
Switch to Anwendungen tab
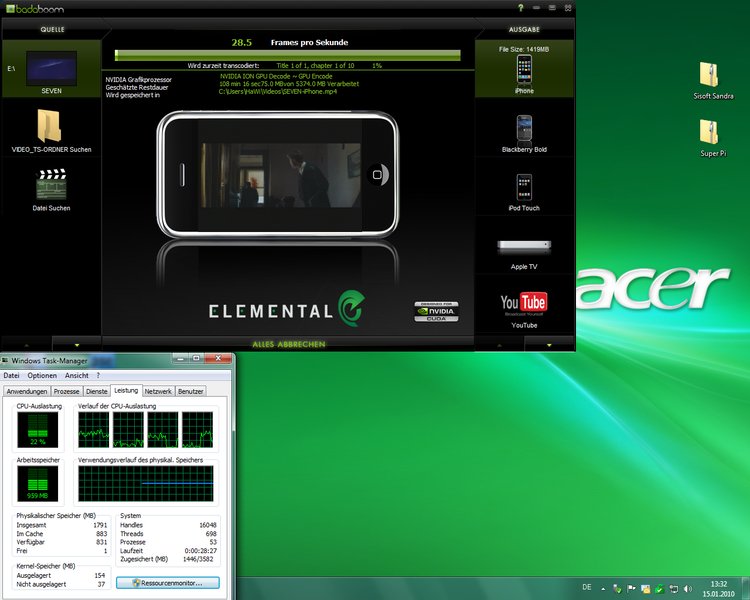pos(27,391)
